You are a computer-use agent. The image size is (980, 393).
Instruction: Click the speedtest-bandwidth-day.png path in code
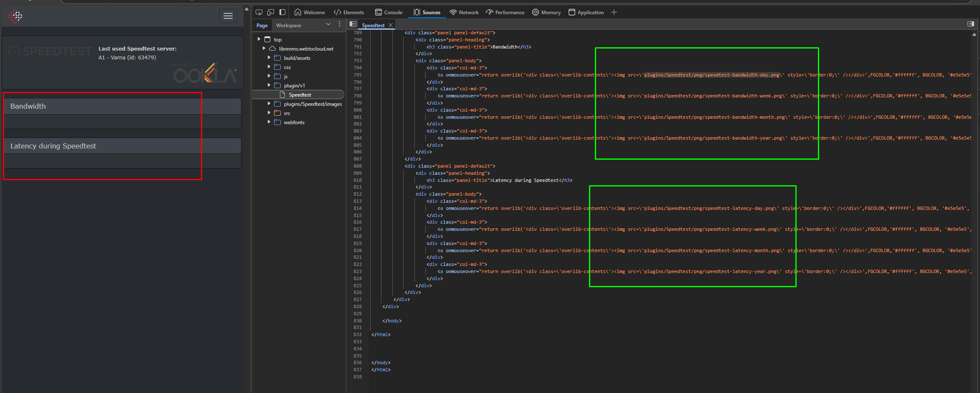pyautogui.click(x=712, y=75)
